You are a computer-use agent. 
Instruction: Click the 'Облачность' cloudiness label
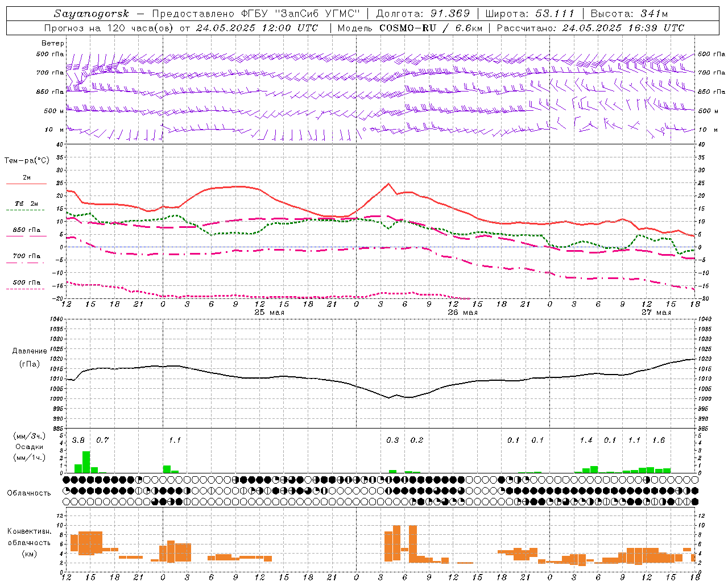pyautogui.click(x=29, y=493)
